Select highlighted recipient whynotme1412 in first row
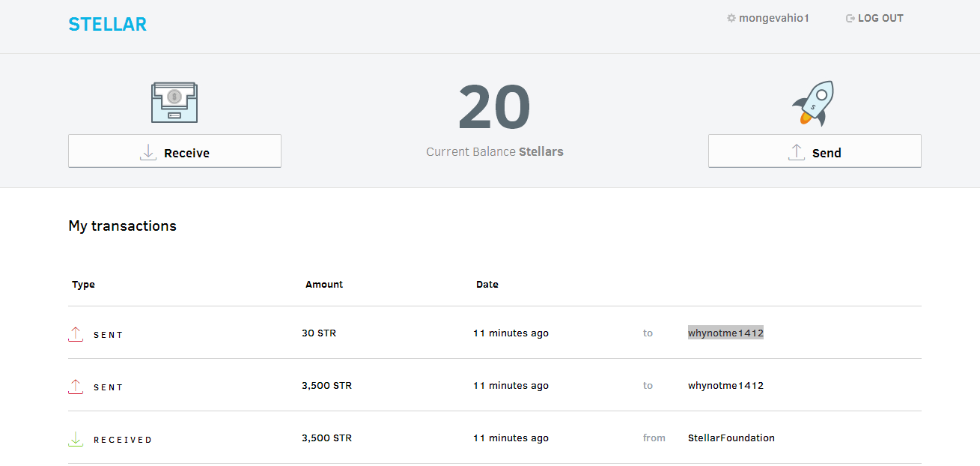This screenshot has width=980, height=466. (725, 333)
